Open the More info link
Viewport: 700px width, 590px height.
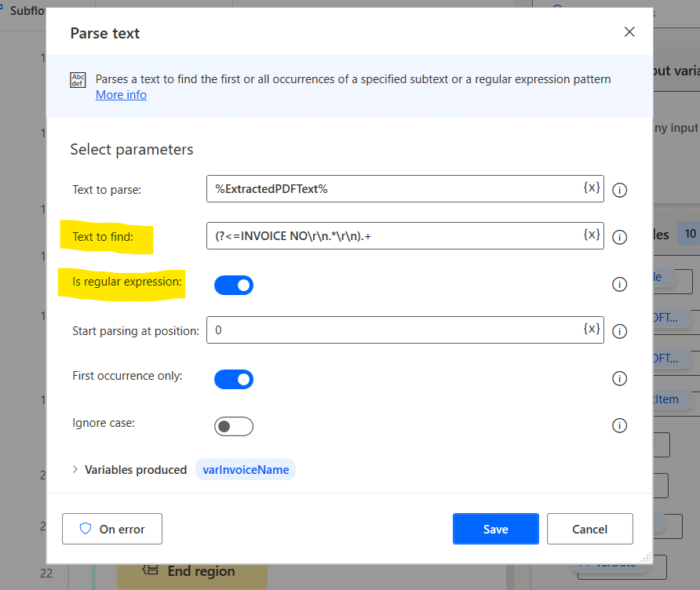tap(121, 95)
